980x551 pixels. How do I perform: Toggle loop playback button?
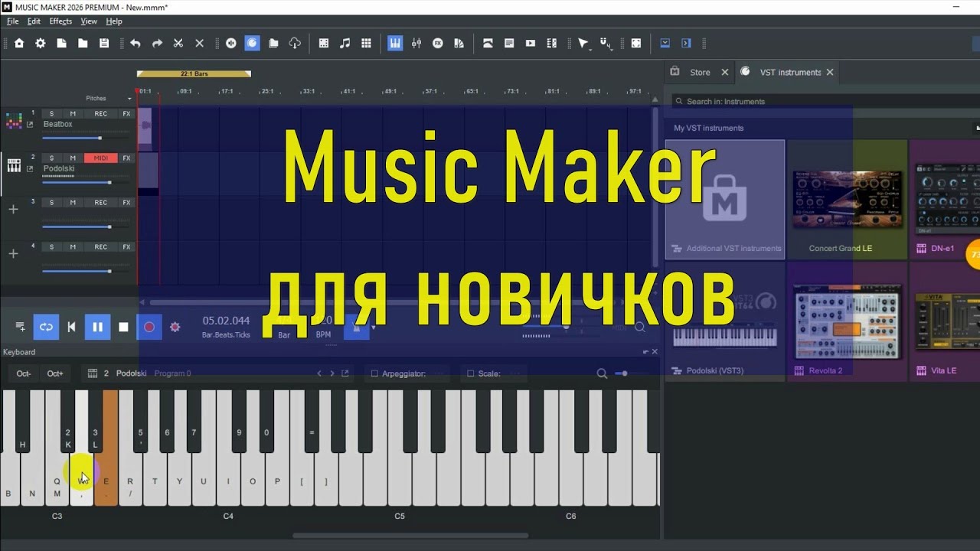pyautogui.click(x=46, y=327)
